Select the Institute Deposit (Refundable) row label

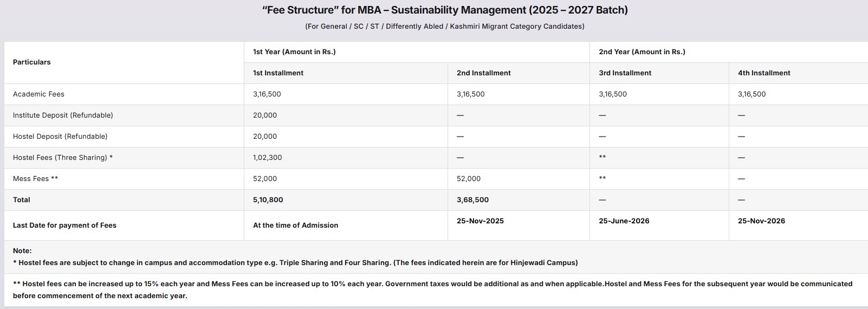[x=63, y=115]
